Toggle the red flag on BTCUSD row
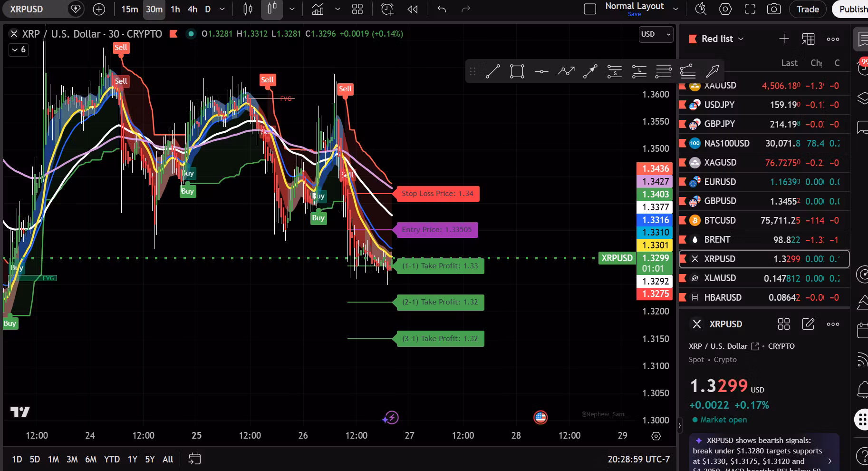 pos(683,220)
